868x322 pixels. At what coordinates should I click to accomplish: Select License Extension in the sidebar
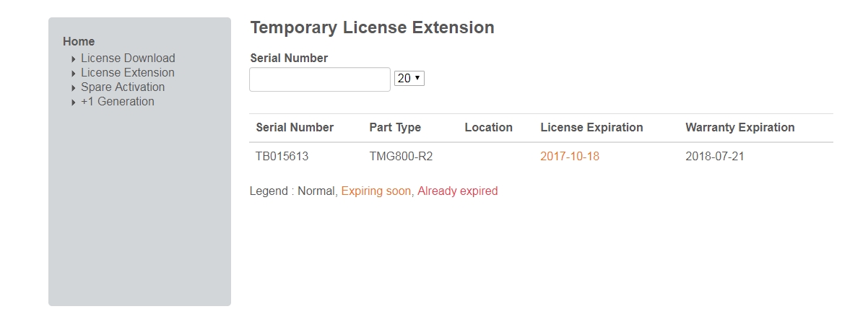click(127, 73)
